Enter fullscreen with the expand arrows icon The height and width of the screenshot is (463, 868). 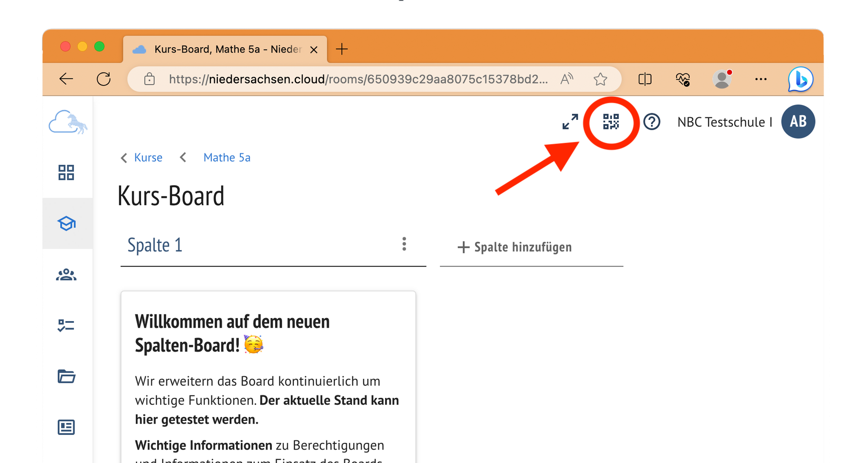pyautogui.click(x=570, y=122)
